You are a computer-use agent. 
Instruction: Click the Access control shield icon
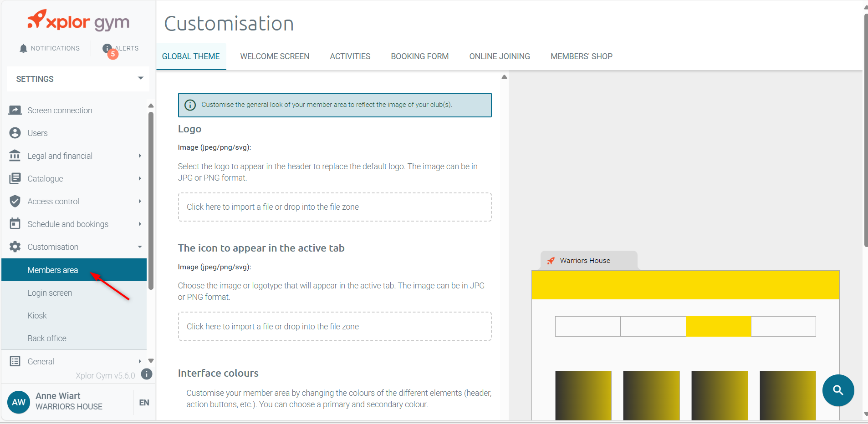click(15, 201)
